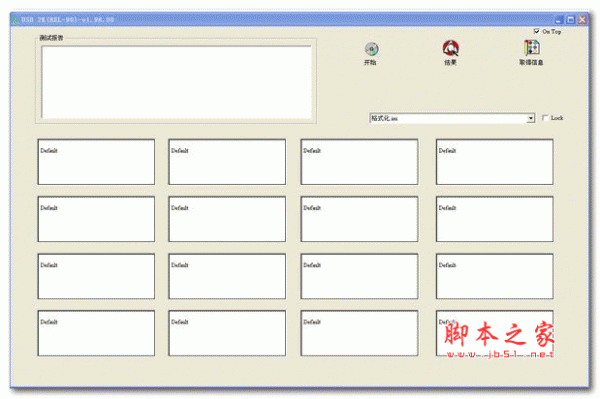
Task: Click inside the 测试报告 text area
Action: point(176,82)
